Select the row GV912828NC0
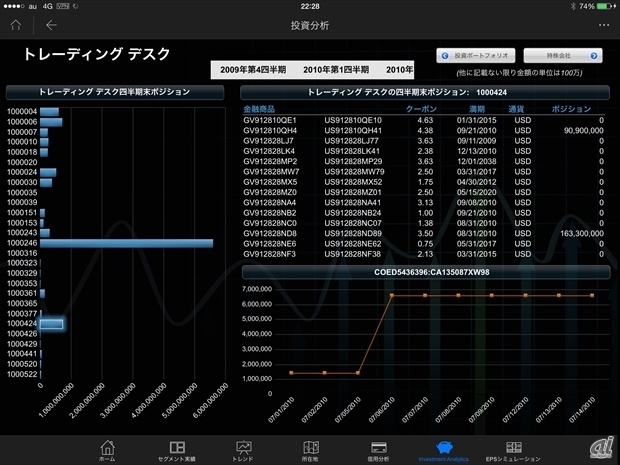This screenshot has width=620, height=465. [423, 223]
